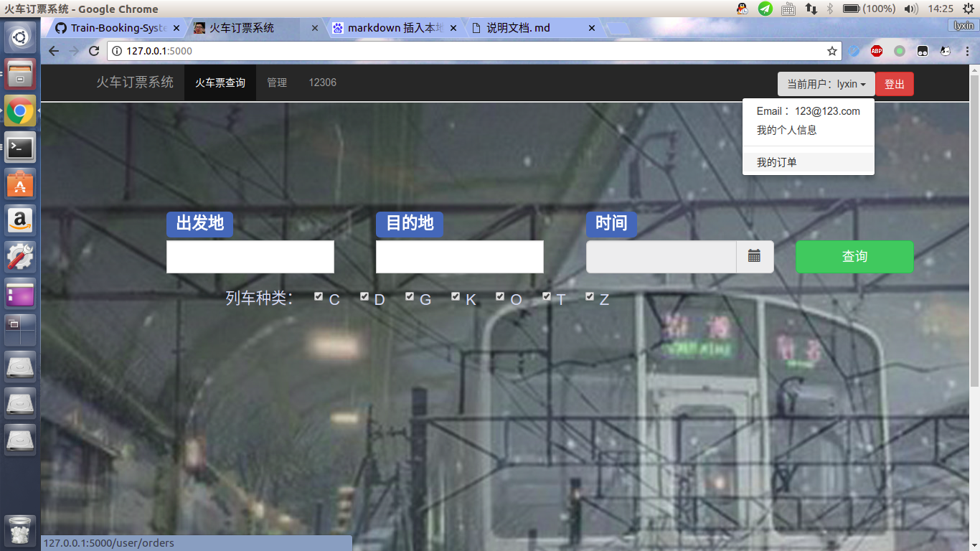Image resolution: width=980 pixels, height=551 pixels.
Task: Click the calendar icon beside the time field
Action: tap(755, 256)
